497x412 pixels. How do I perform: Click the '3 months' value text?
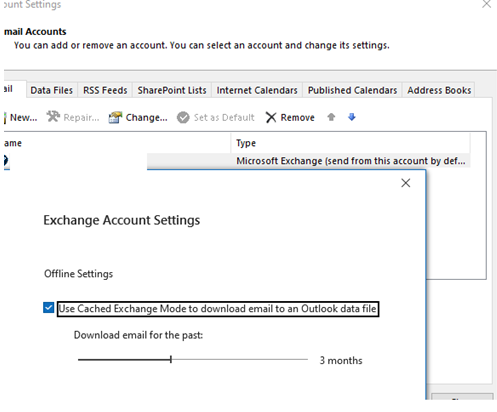(x=341, y=360)
